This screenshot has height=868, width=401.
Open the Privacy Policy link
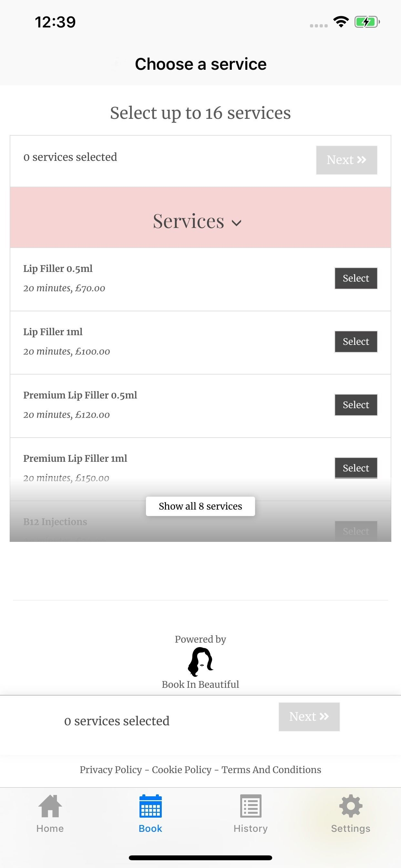(111, 770)
